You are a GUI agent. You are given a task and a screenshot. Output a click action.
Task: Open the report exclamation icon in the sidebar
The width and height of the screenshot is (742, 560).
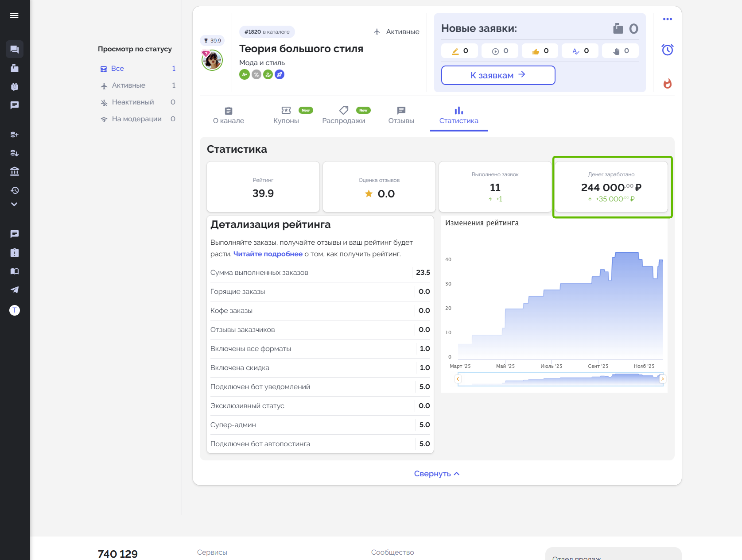pos(15,253)
